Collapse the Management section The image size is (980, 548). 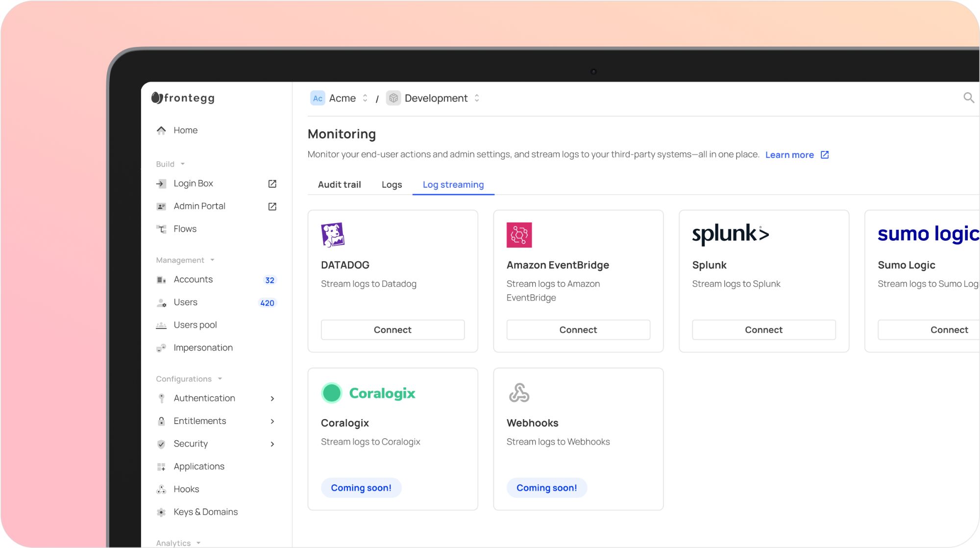[185, 260]
